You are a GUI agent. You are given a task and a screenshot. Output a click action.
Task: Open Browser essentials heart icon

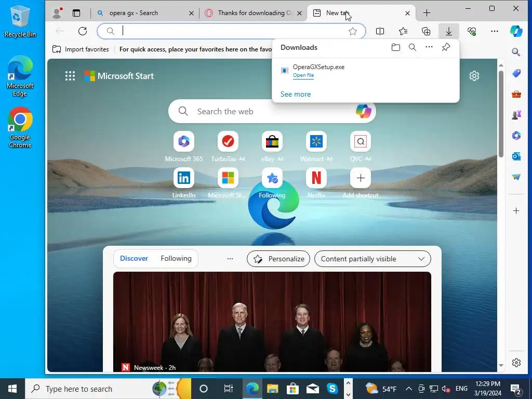click(x=472, y=31)
